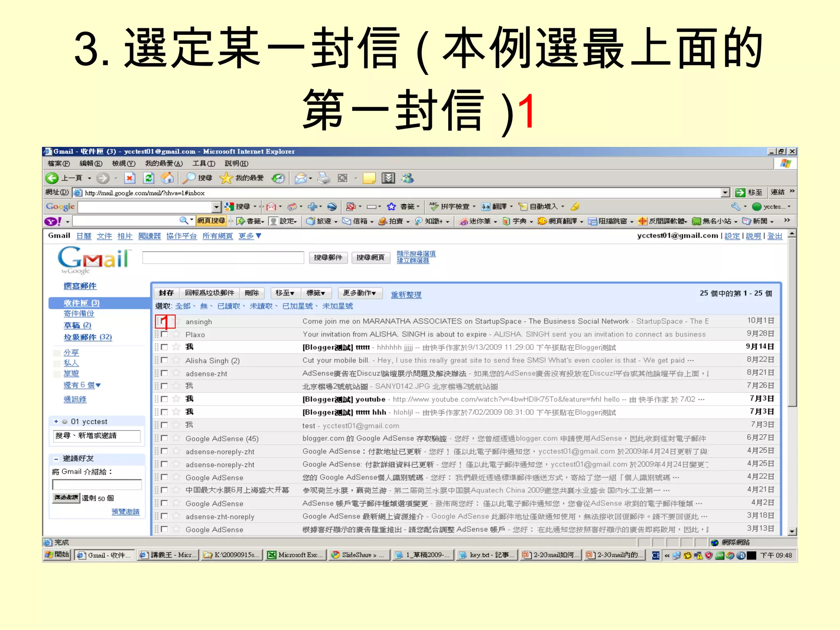Click the Print icon in IE toolbar
Viewport: 840px width, 630px height.
click(x=324, y=178)
